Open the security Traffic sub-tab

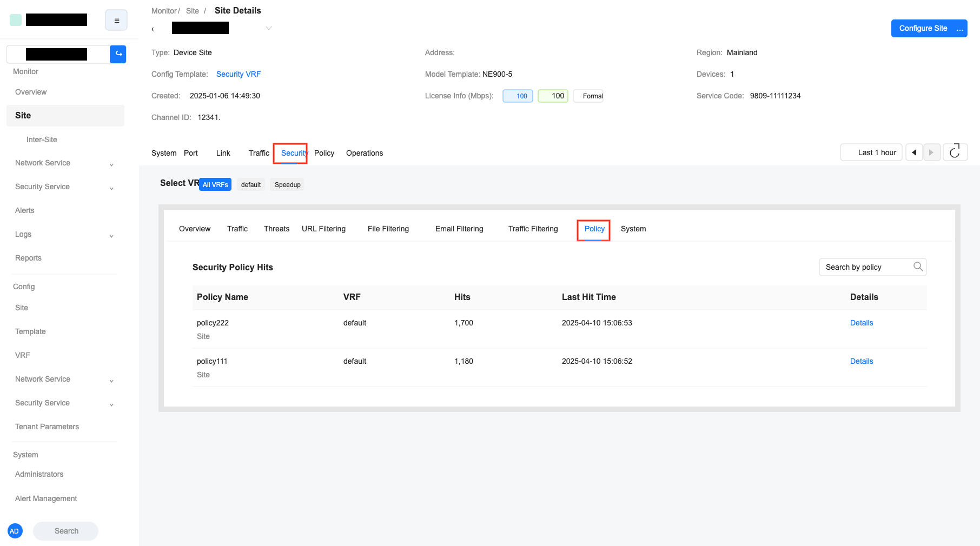(237, 229)
